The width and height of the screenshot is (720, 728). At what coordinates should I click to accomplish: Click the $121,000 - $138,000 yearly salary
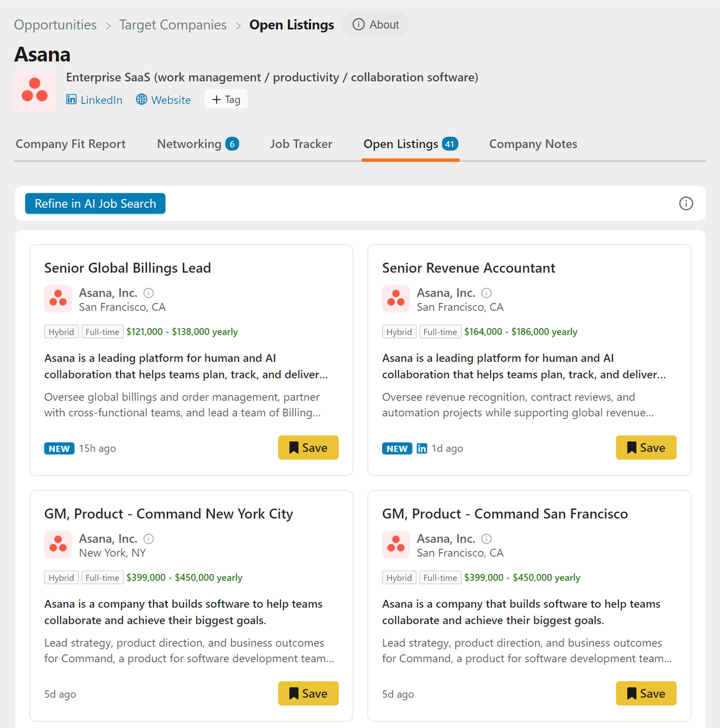click(x=182, y=332)
